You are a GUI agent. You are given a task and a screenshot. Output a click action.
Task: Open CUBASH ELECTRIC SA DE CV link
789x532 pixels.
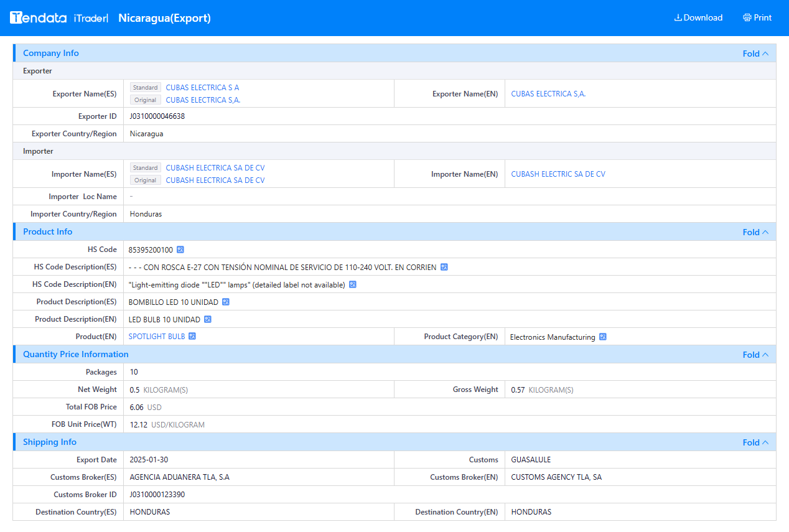558,174
